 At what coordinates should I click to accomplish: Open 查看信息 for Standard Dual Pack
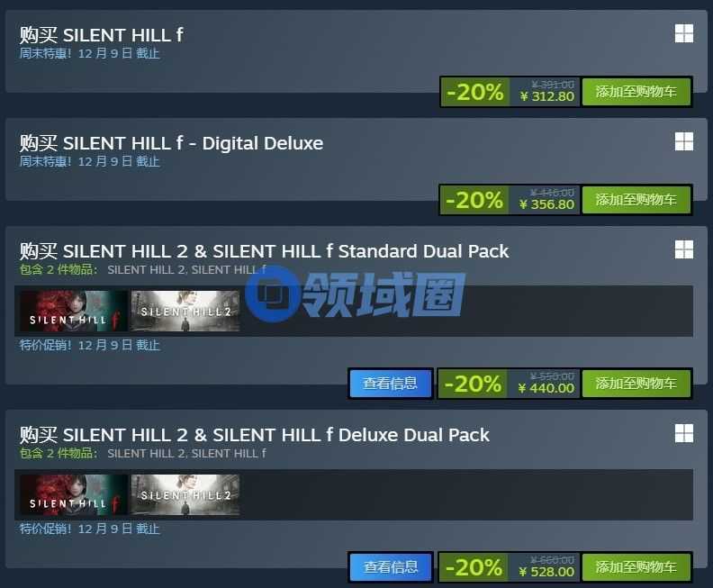pyautogui.click(x=391, y=384)
